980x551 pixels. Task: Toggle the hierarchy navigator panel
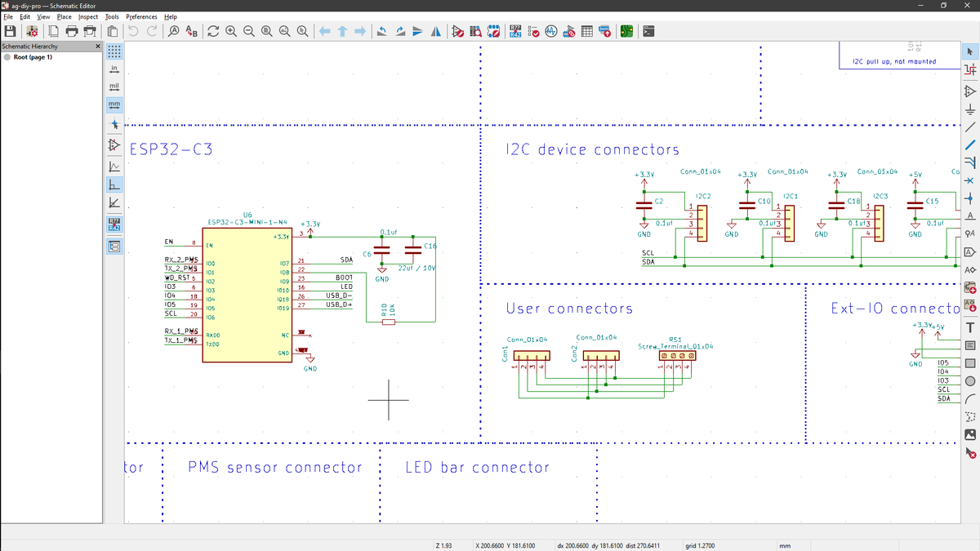114,245
